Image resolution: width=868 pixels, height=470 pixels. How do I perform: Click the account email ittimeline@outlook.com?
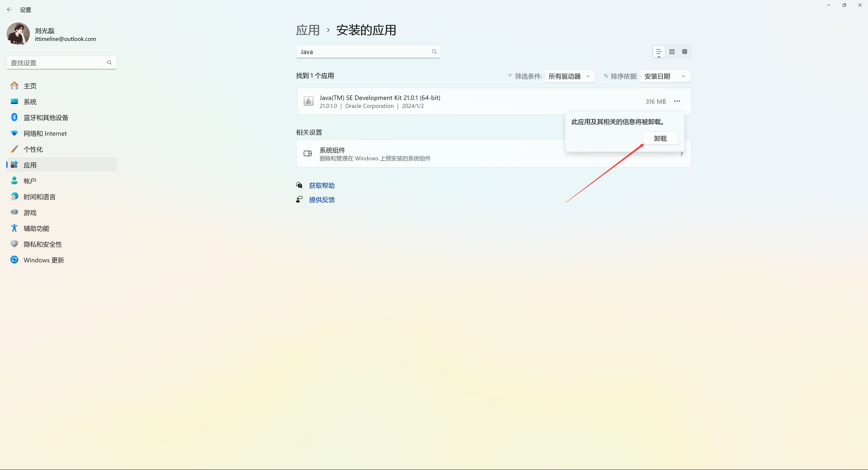[65, 39]
